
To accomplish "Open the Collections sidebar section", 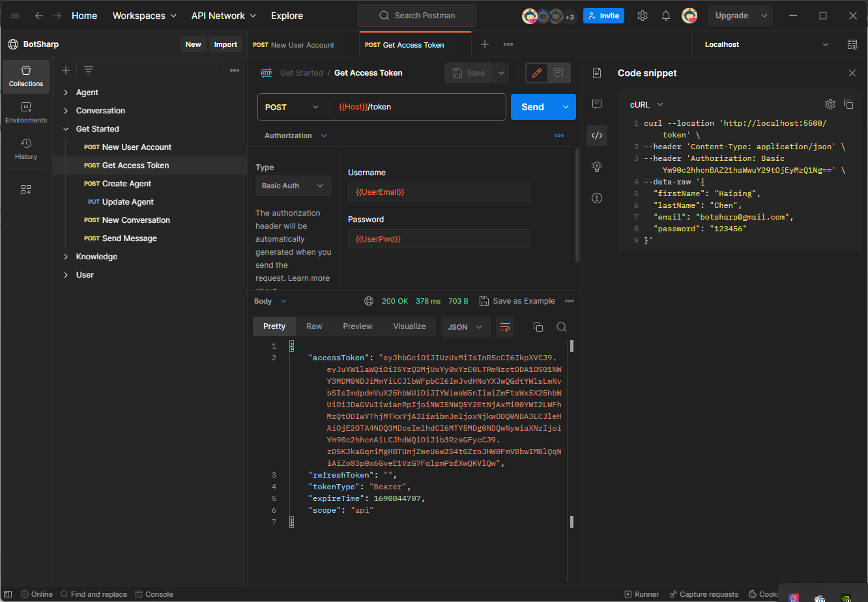I will pyautogui.click(x=26, y=76).
